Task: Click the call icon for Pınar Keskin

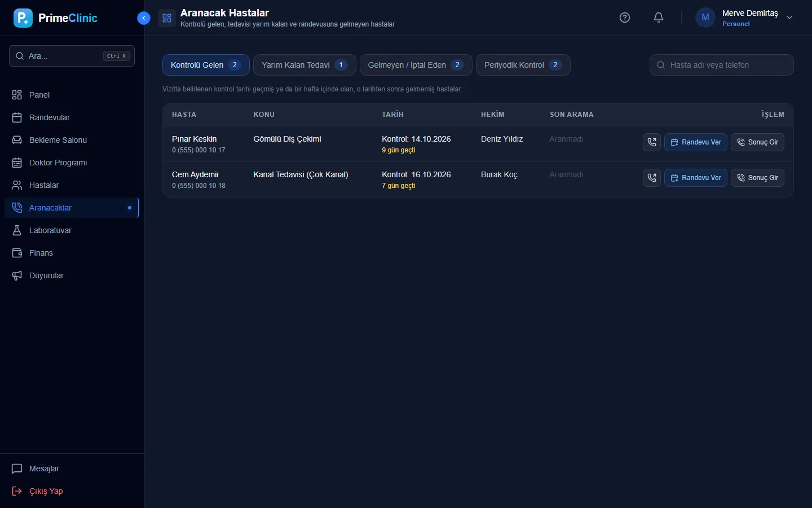Action: pyautogui.click(x=652, y=142)
